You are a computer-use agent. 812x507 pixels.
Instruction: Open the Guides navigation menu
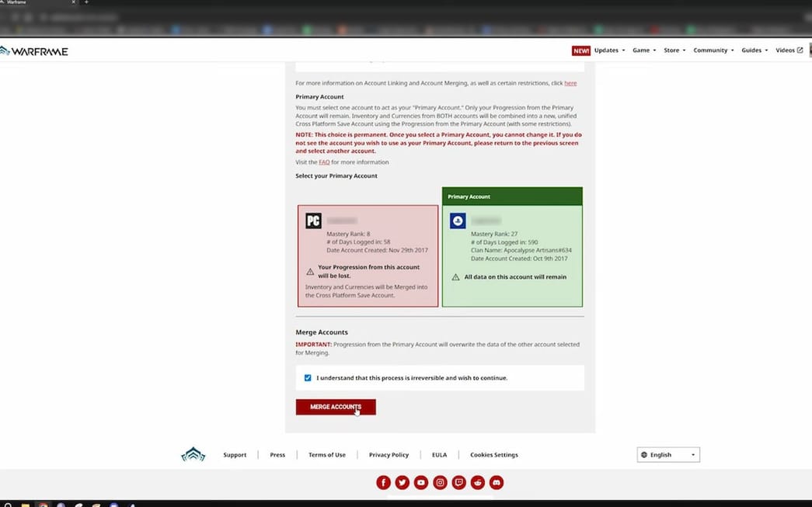(754, 50)
